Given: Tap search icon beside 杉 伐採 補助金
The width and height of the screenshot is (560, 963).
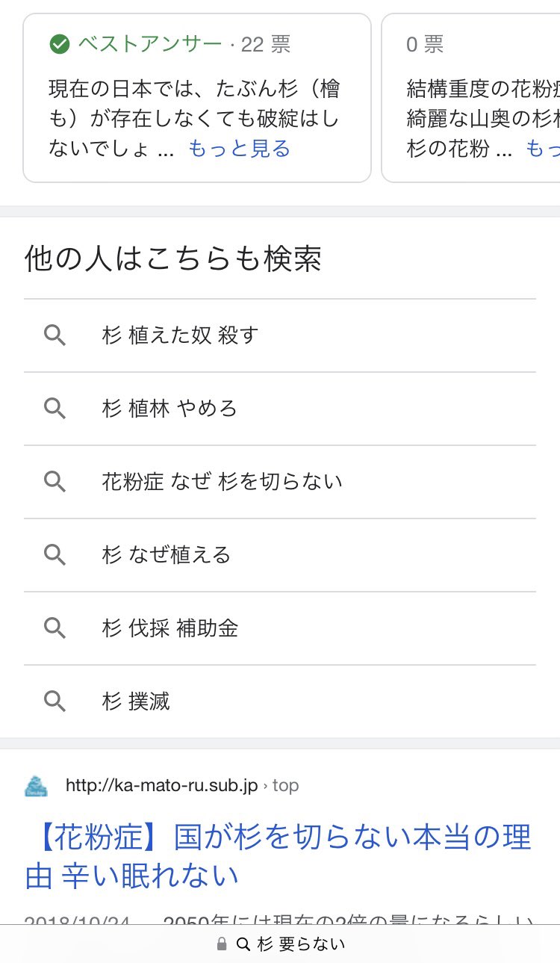Looking at the screenshot, I should pyautogui.click(x=55, y=628).
